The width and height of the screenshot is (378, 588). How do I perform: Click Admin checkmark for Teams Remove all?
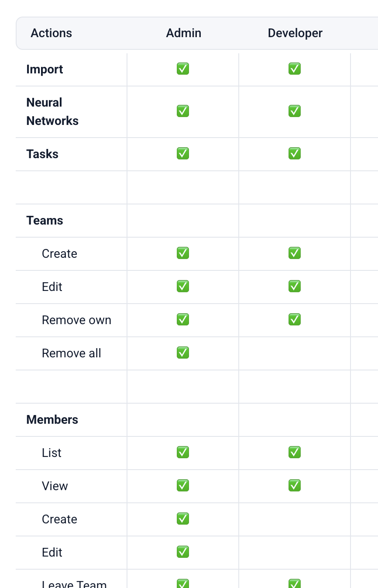[x=183, y=353]
